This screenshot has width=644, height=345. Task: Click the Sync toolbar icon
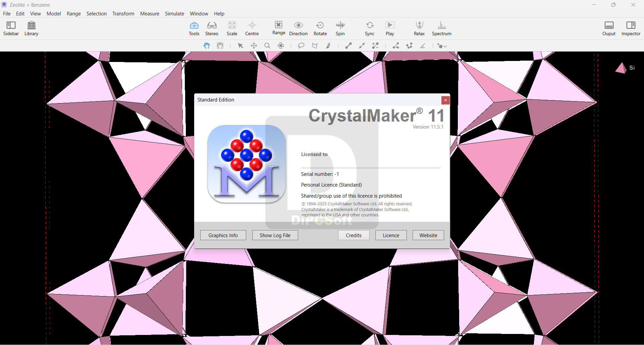[370, 28]
